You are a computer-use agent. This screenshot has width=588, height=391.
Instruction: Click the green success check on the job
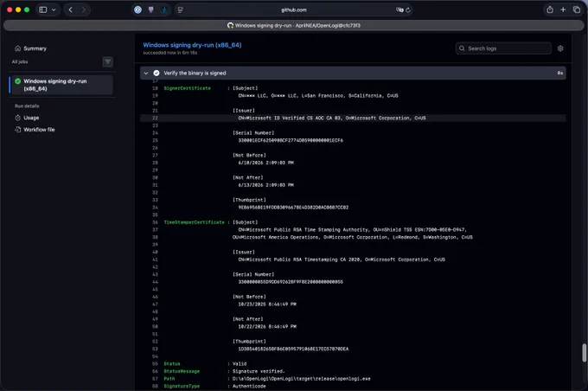tap(17, 81)
